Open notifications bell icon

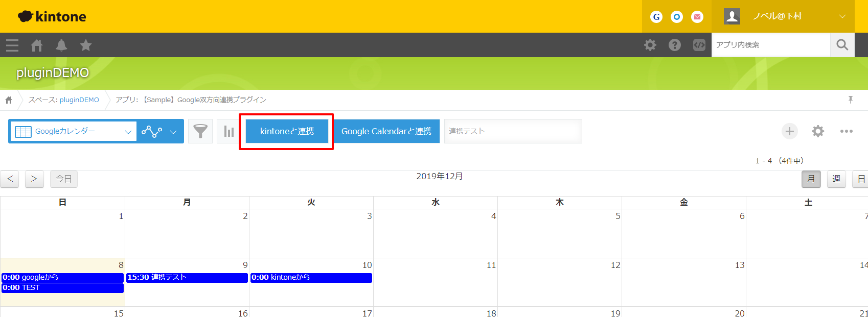[x=61, y=45]
